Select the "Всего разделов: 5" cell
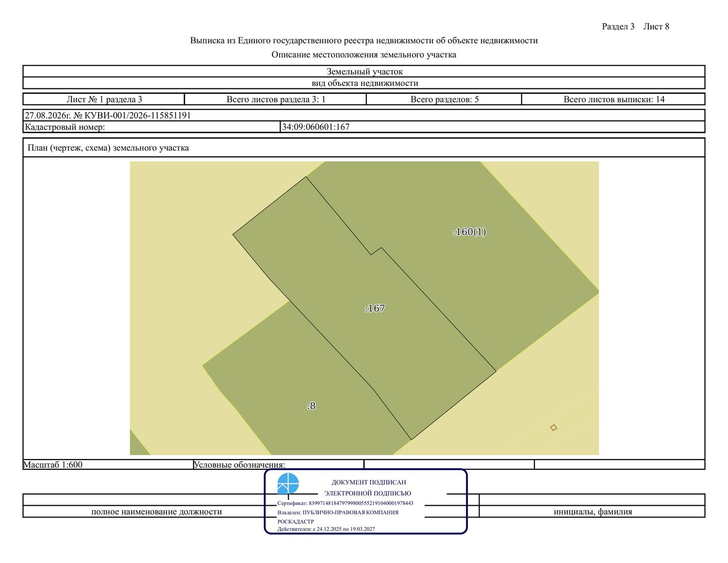 tap(444, 99)
